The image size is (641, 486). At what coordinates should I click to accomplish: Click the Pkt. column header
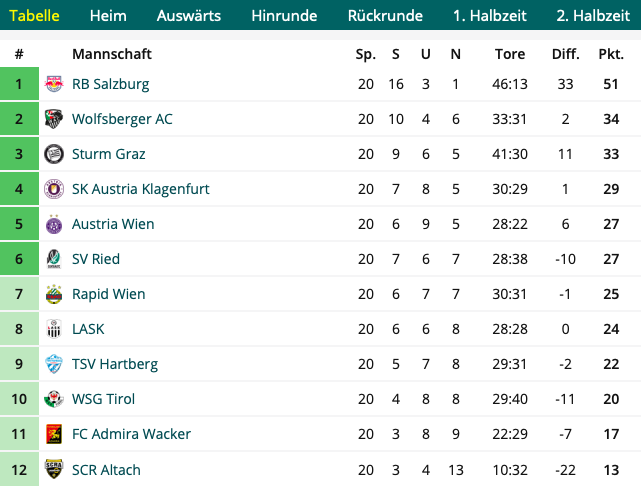611,54
